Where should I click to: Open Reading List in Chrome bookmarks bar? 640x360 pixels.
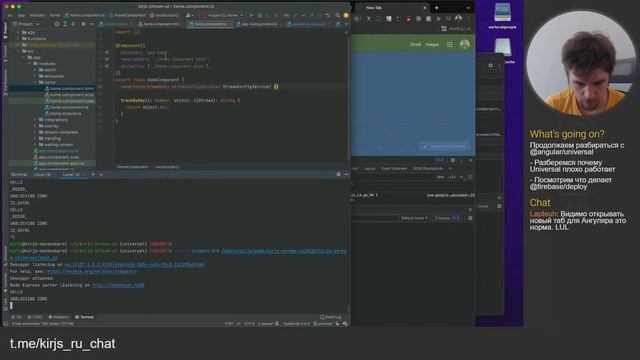[456, 29]
